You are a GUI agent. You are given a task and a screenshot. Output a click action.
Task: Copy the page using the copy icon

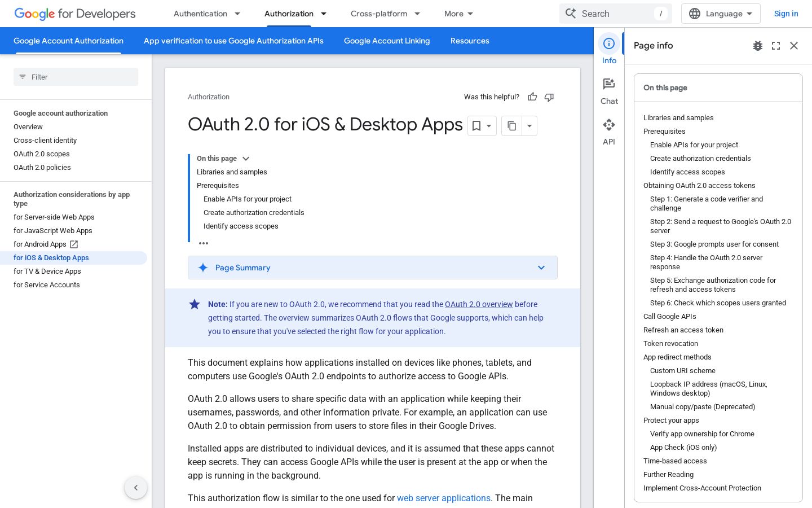(x=511, y=126)
